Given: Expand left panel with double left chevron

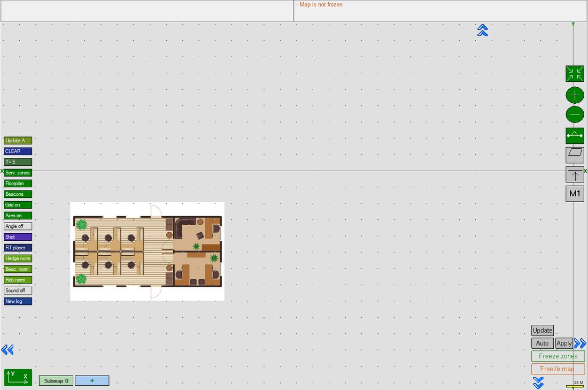Looking at the screenshot, I should click(x=7, y=350).
